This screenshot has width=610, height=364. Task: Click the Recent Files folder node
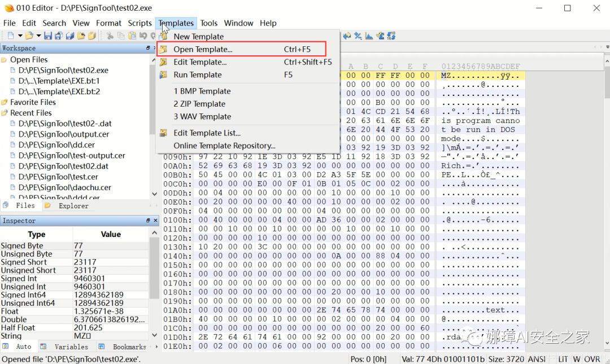tap(30, 113)
